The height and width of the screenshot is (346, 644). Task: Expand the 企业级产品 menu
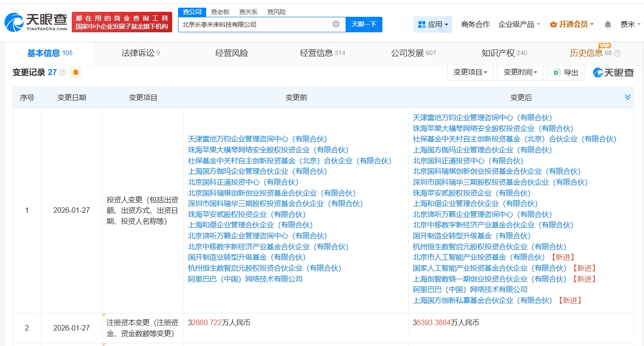(519, 25)
